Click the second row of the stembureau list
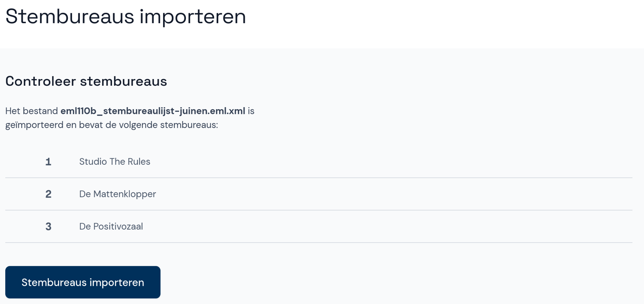Screen dimensions: 644x304 click(231, 194)
